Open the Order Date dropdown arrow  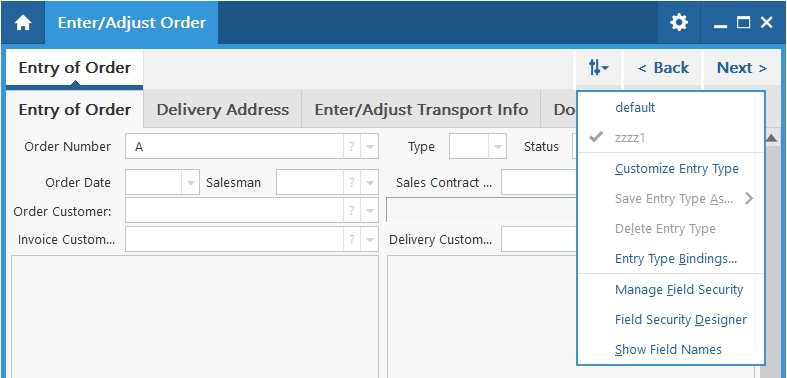pos(190,182)
